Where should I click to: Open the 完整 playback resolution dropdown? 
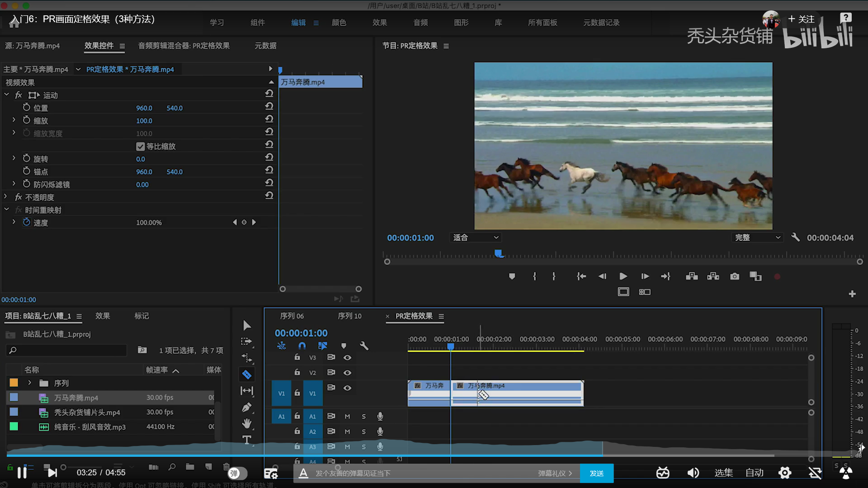(757, 238)
